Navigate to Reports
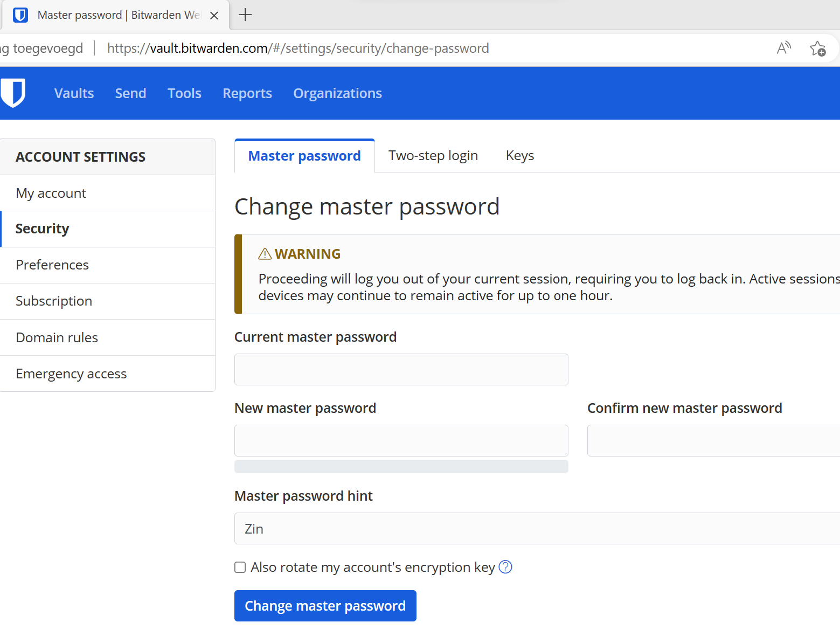Screen dimensions: 840x643 (247, 93)
